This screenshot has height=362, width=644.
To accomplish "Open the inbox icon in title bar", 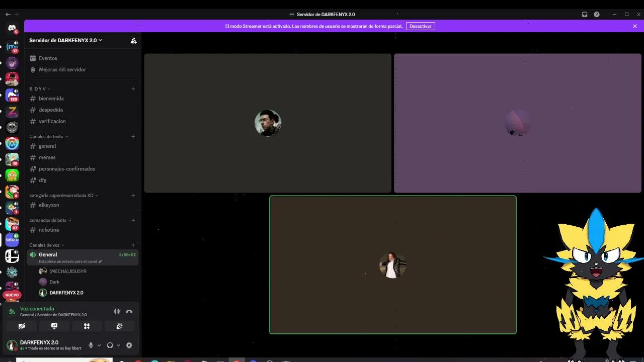I will (585, 15).
